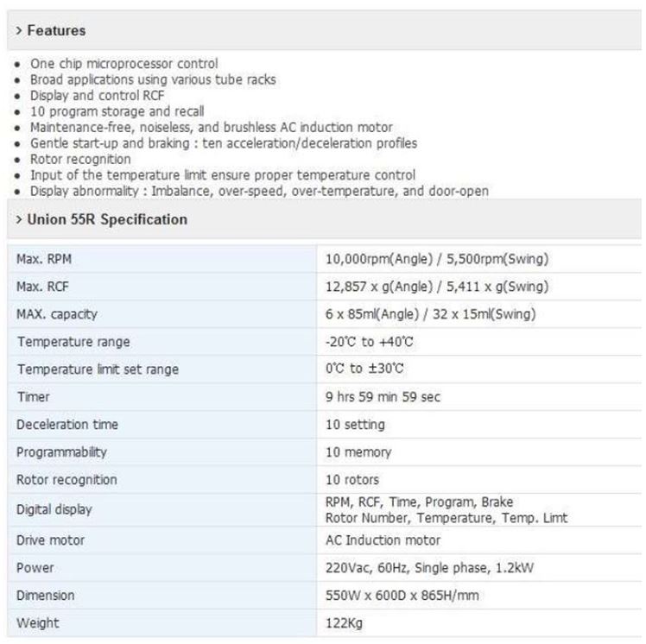Click the Display and control RCF feature line

[98, 96]
